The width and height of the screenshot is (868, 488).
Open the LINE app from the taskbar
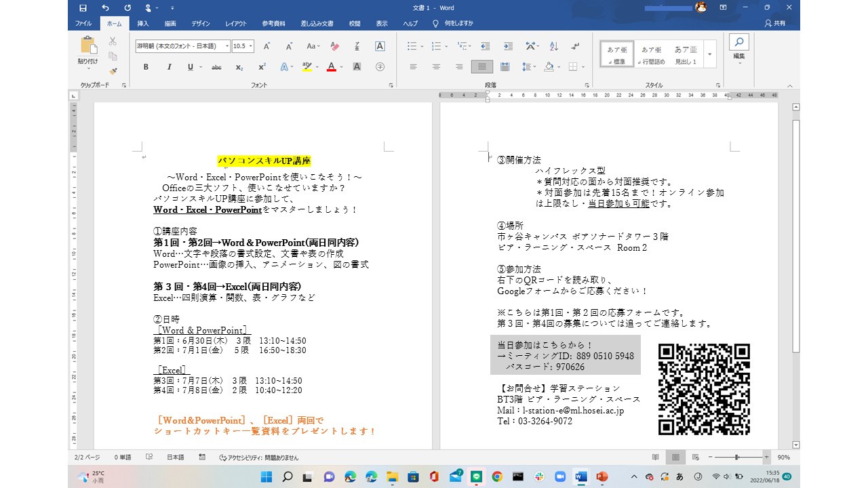(x=475, y=476)
